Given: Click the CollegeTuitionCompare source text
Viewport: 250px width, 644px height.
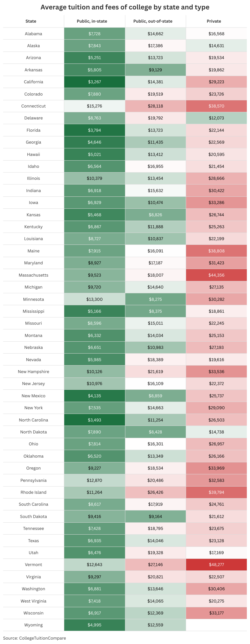Looking at the screenshot, I should [x=35, y=638].
